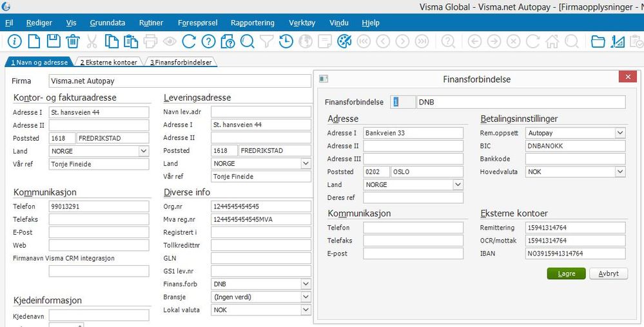Click the IBAN field in Eksterne kontoer

576,253
